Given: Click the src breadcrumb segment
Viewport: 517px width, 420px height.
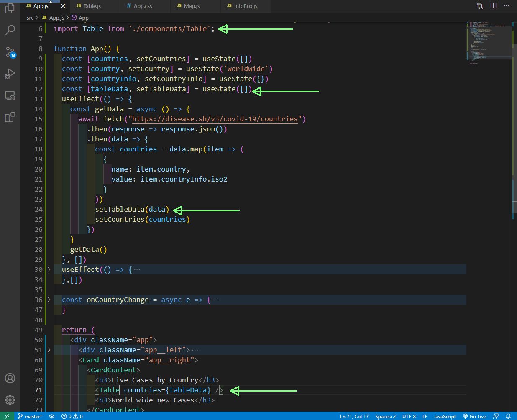Looking at the screenshot, I should click(x=30, y=18).
